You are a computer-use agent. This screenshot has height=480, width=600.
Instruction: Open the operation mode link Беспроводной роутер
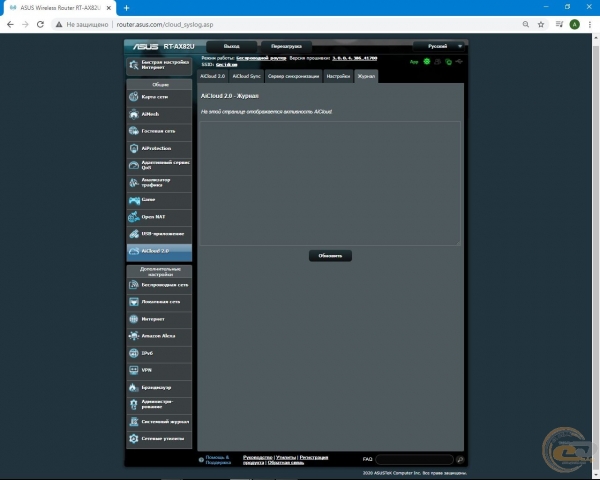[x=261, y=58]
